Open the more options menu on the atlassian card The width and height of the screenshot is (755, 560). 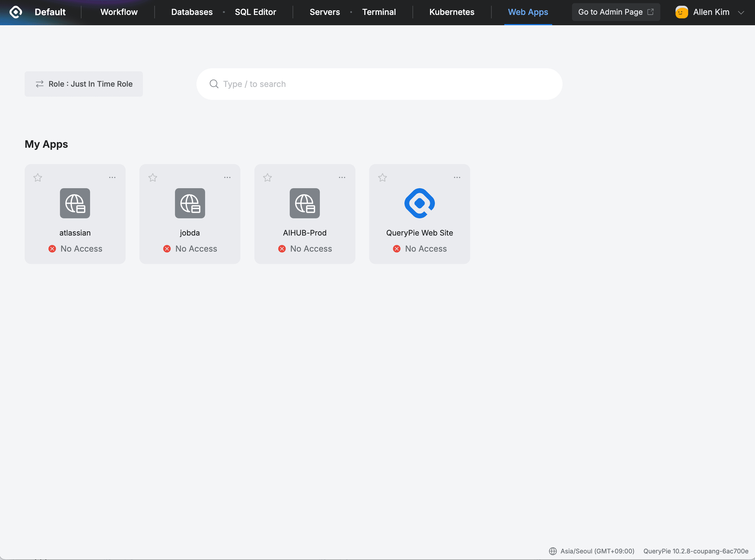[112, 177]
